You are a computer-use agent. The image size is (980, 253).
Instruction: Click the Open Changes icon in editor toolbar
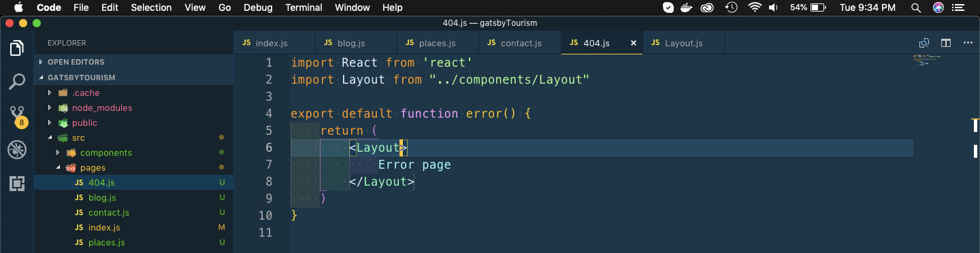click(924, 43)
